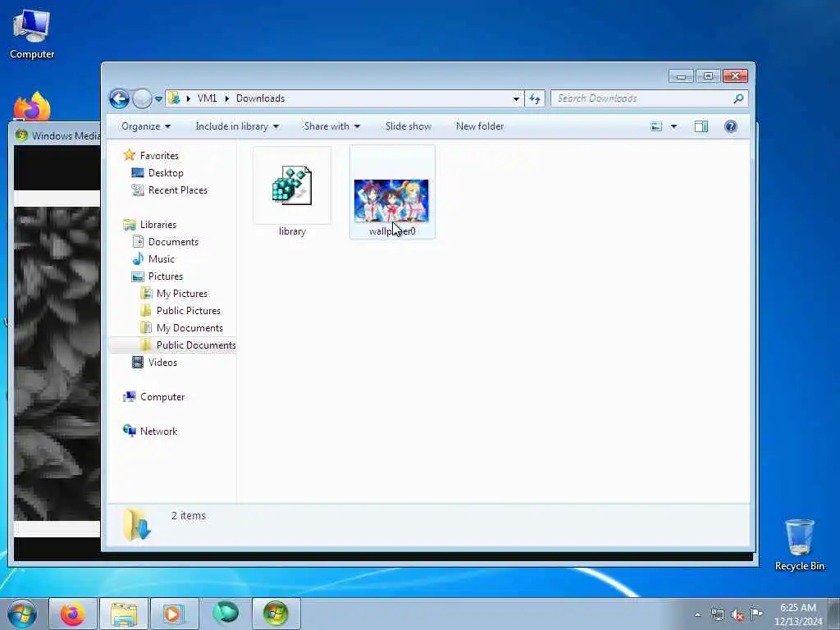
Task: Open My Documents folder
Action: point(189,328)
